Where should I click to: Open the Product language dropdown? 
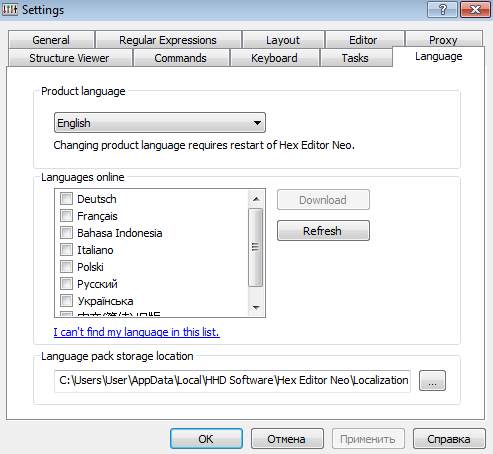pos(160,123)
